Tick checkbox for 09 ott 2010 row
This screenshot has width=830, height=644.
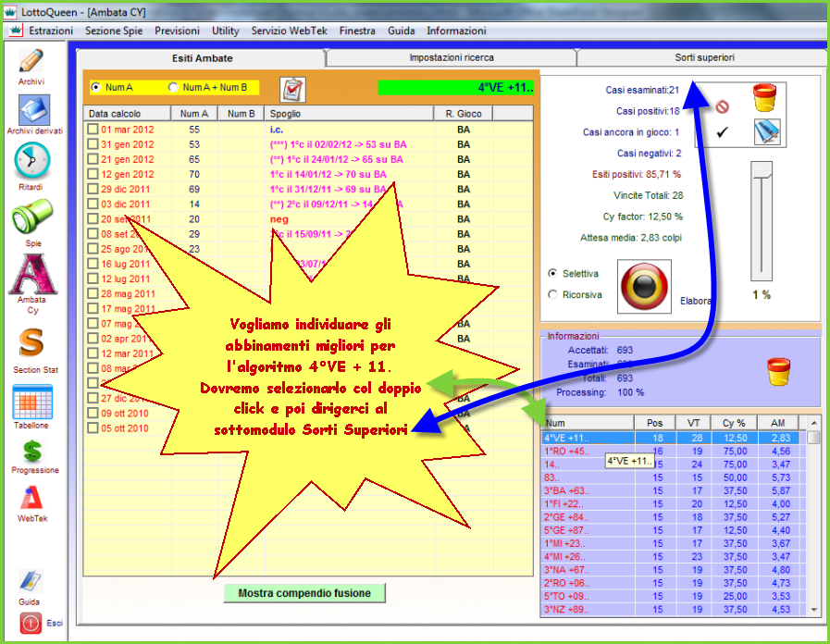[93, 414]
